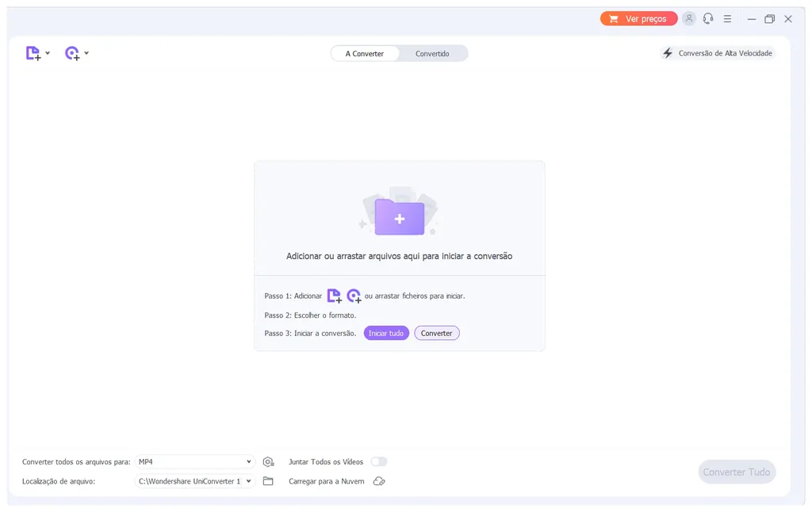
Task: Select the High-Speed Conversion lightning icon
Action: pos(668,52)
